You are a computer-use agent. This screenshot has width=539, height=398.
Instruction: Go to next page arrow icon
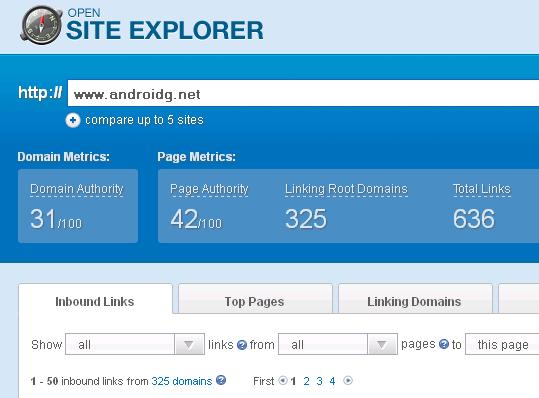pos(348,381)
